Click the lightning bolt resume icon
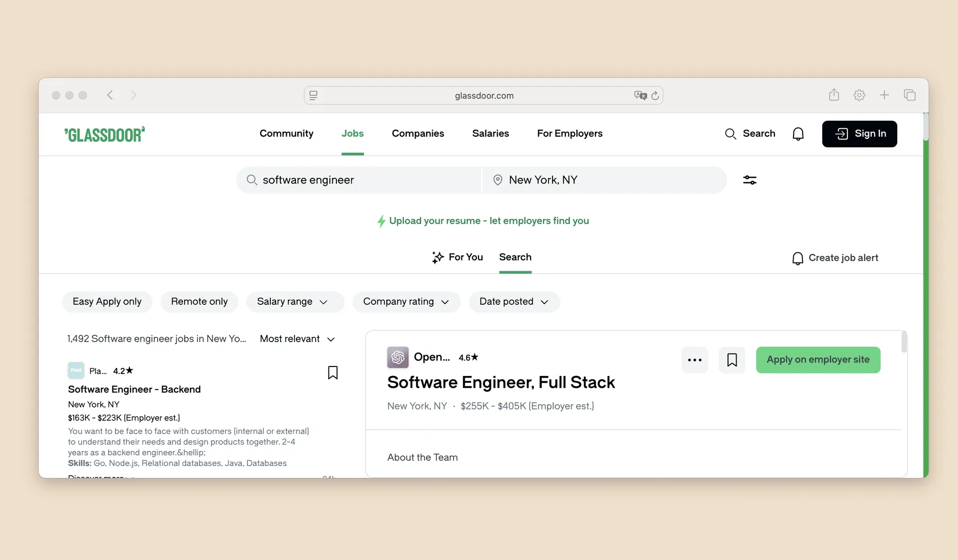 [x=381, y=221]
